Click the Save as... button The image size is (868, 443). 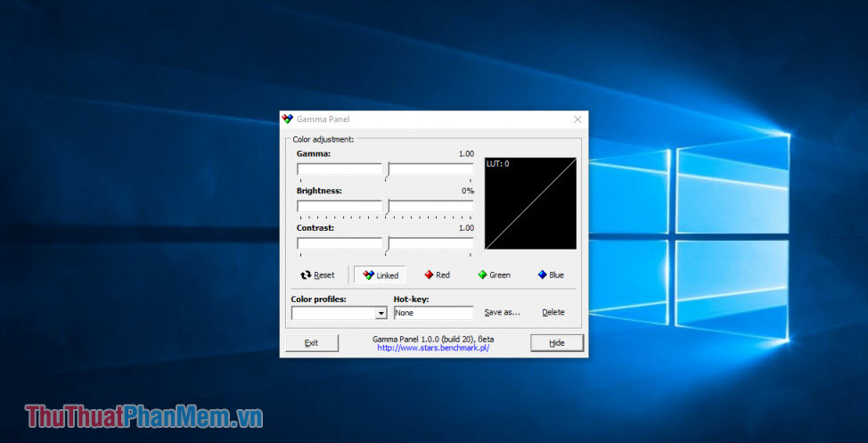tap(502, 312)
